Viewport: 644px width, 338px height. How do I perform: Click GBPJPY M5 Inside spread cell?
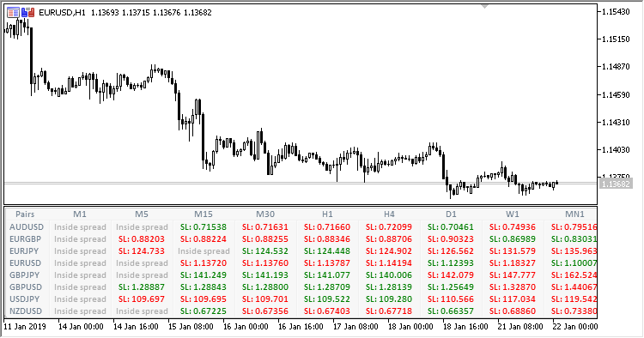(x=142, y=275)
